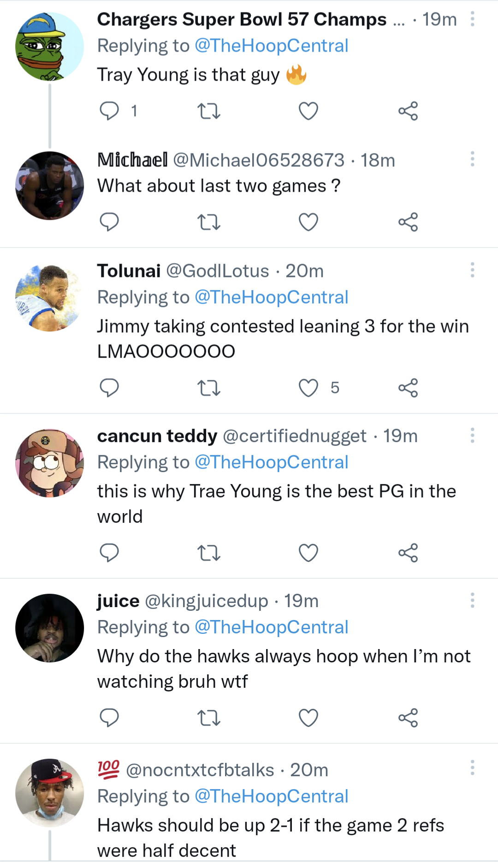Retweet cancun teddy's Trae Young tweet
The width and height of the screenshot is (498, 868).
tap(209, 553)
